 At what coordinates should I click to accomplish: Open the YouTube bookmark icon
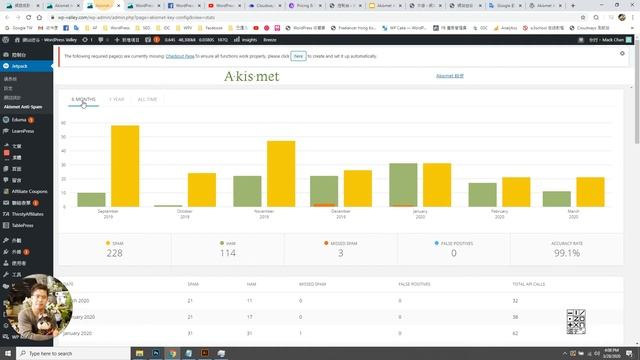[256, 28]
